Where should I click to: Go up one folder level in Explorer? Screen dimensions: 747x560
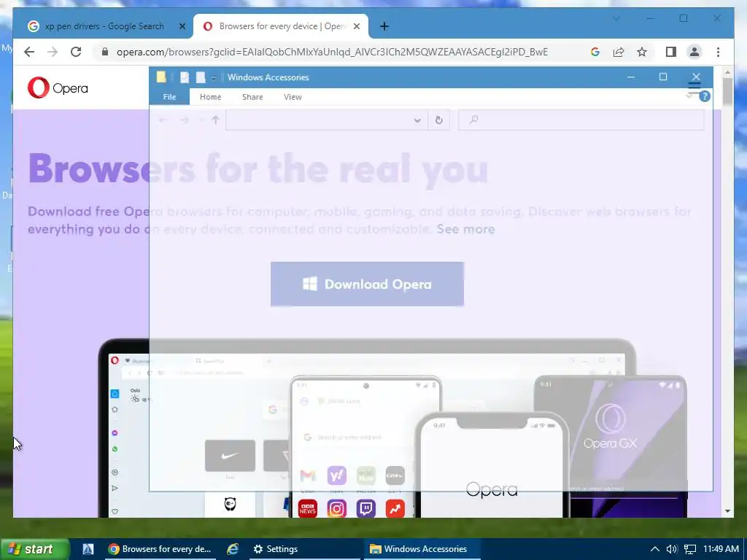pyautogui.click(x=215, y=120)
